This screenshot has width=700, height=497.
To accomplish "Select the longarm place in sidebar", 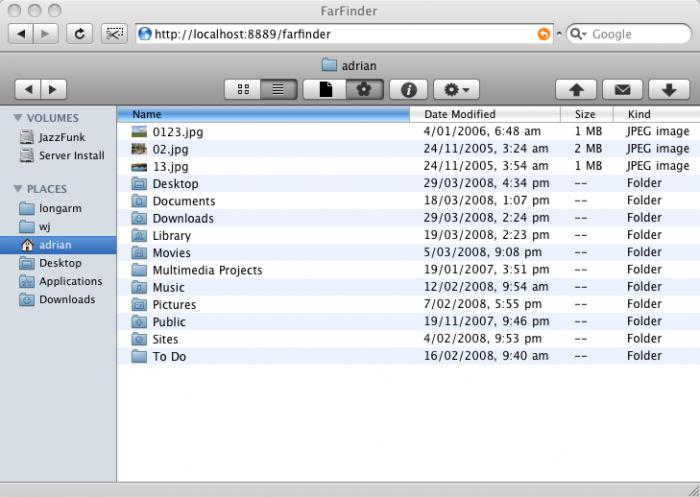I will [58, 209].
